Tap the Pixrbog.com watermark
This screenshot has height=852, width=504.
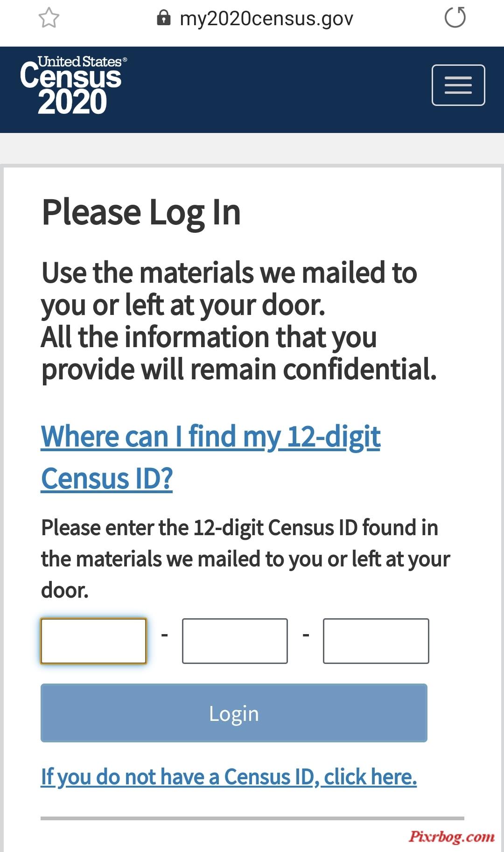[x=452, y=836]
